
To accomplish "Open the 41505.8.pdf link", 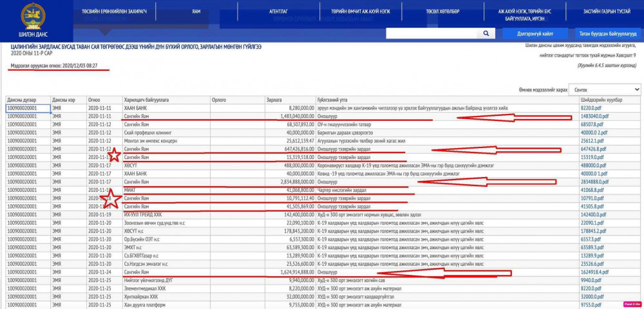I will click(591, 207).
